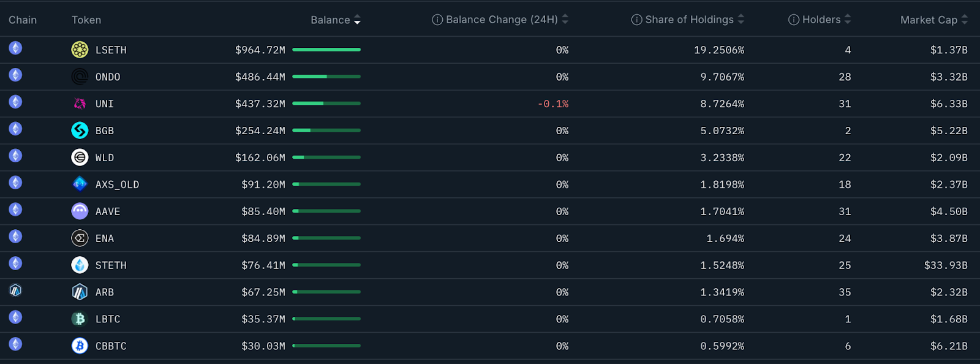Viewport: 980px width, 364px height.
Task: Click the Chain column header
Action: pyautogui.click(x=23, y=20)
